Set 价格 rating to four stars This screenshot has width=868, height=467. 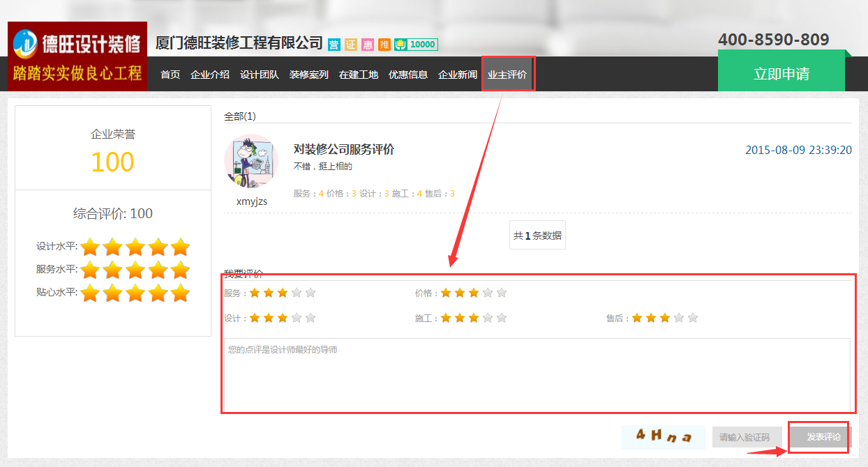[x=488, y=293]
